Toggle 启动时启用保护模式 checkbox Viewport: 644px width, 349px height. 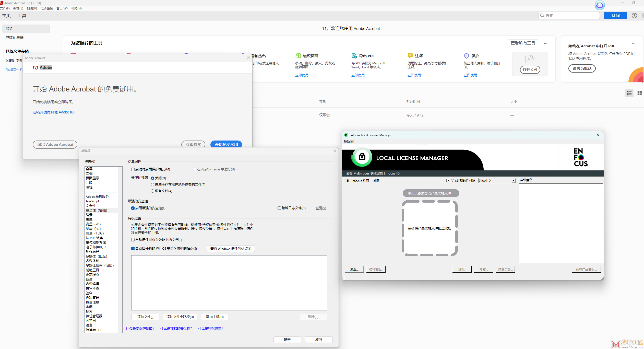(133, 169)
